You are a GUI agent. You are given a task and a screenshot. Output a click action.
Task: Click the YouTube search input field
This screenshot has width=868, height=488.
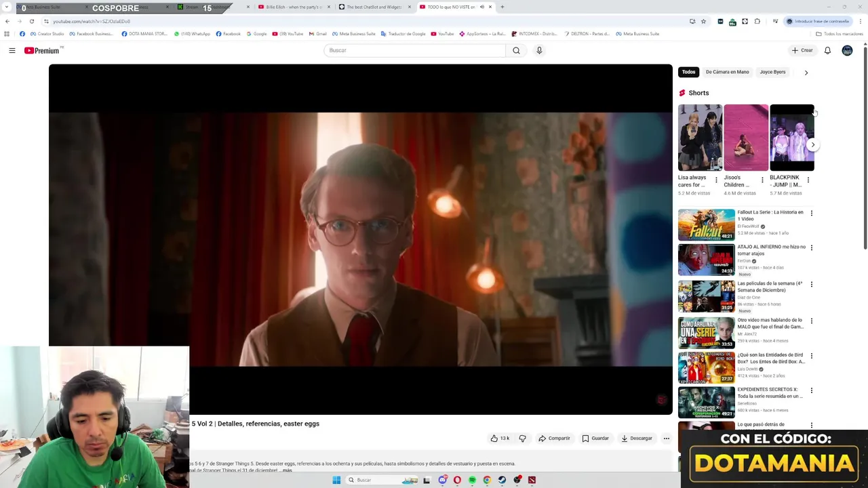pos(414,50)
